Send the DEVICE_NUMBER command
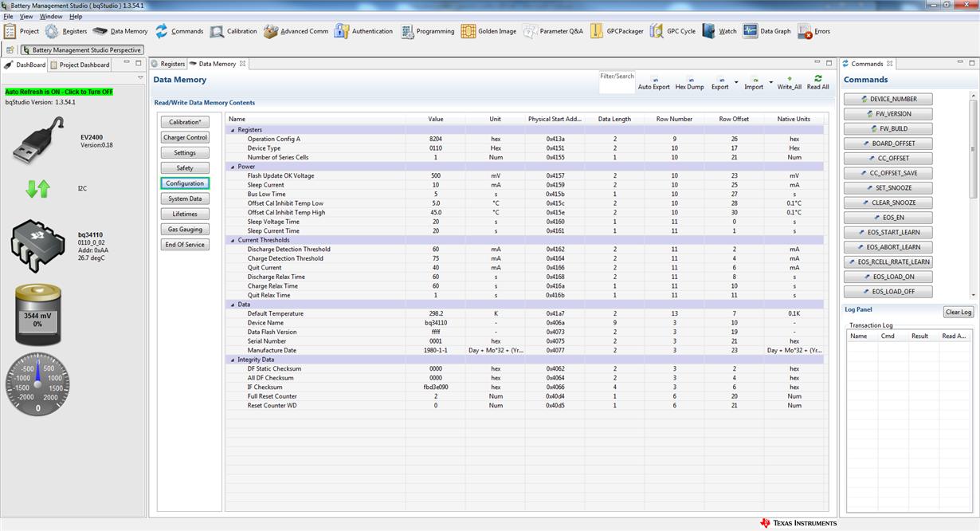This screenshot has height=531, width=980. click(x=888, y=100)
